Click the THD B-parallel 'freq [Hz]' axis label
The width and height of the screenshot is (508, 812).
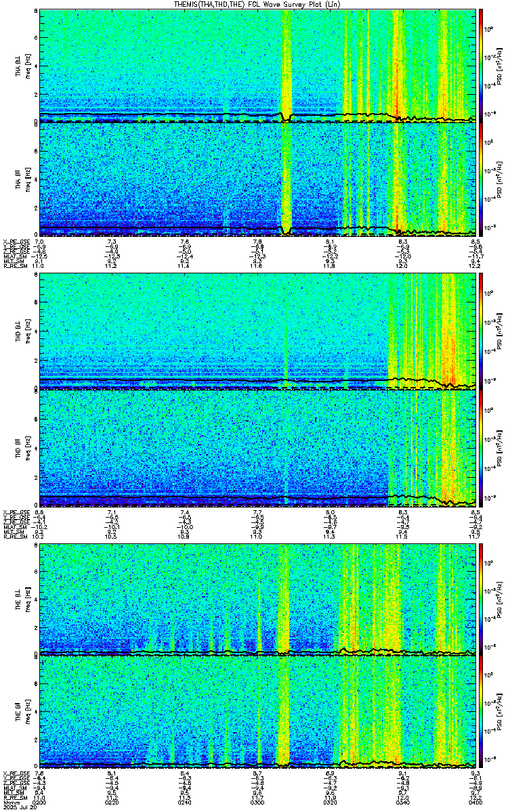pyautogui.click(x=28, y=447)
